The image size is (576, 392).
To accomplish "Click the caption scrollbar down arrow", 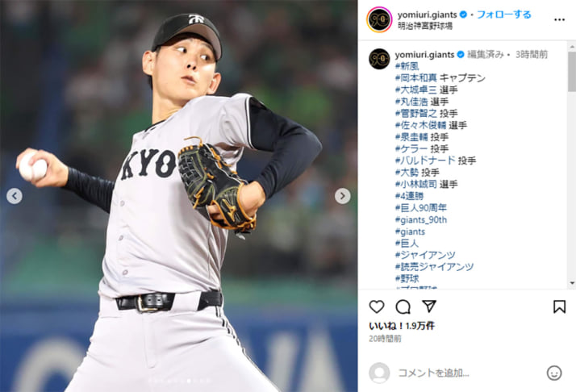I will pyautogui.click(x=572, y=283).
